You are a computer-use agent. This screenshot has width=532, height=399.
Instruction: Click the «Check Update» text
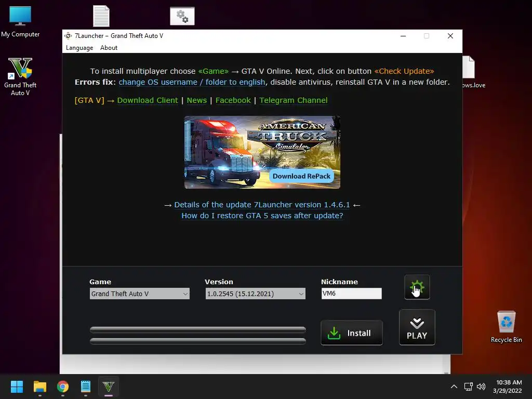(x=404, y=71)
